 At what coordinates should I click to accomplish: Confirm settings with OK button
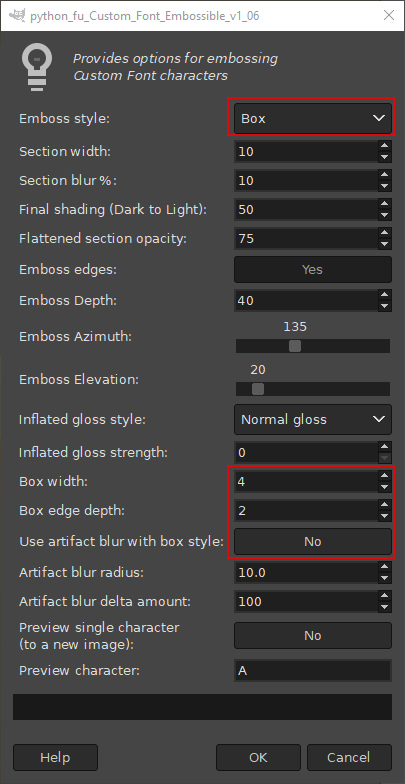coord(258,758)
